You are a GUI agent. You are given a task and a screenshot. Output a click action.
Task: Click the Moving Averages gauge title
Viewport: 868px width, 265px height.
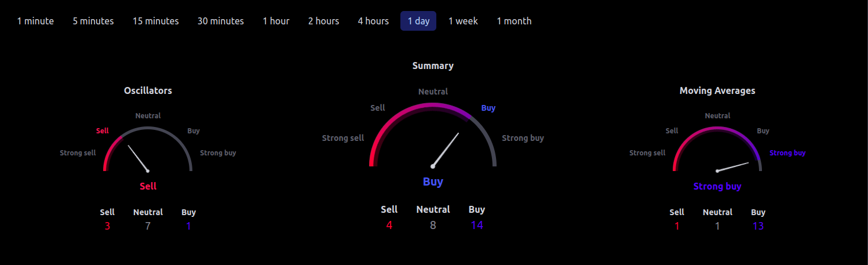pyautogui.click(x=717, y=90)
